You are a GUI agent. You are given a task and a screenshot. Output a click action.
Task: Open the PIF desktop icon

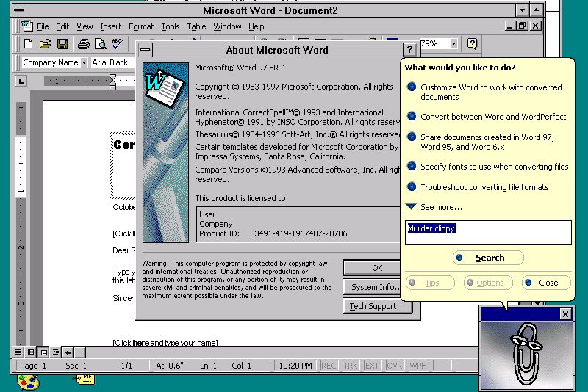coord(85,379)
